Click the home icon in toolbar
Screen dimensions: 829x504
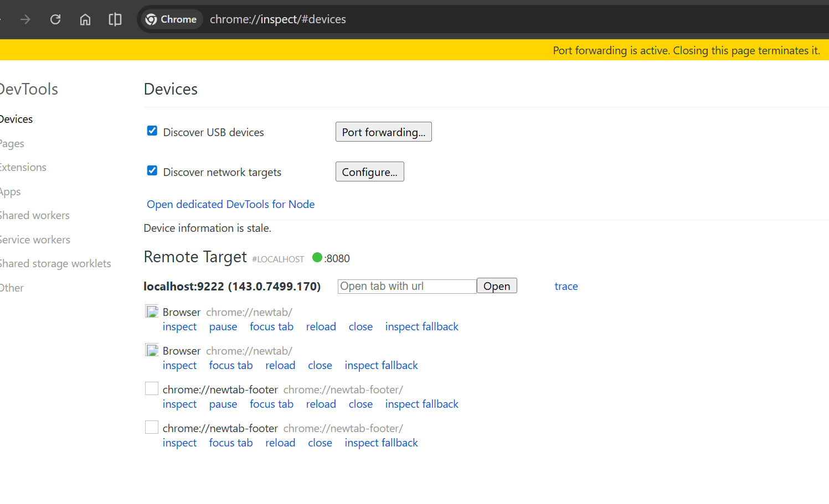[85, 19]
